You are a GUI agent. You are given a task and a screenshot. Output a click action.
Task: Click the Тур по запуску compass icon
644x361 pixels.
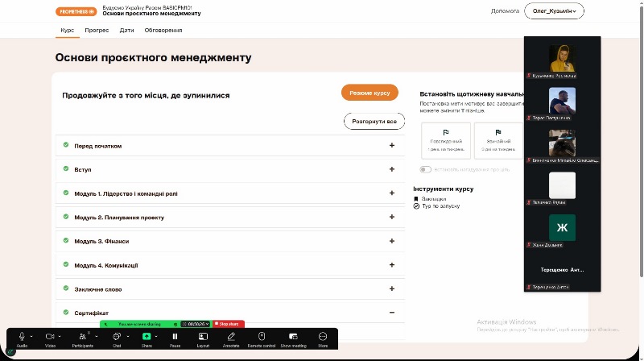tap(416, 206)
